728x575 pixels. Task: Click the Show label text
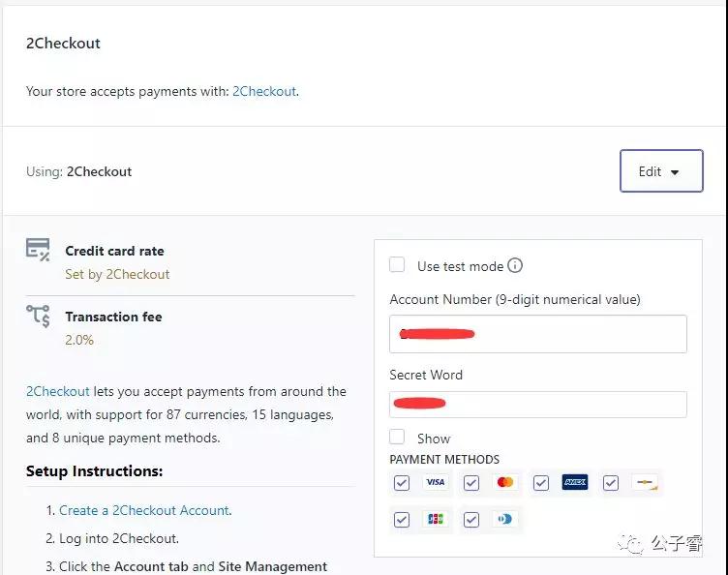click(434, 439)
